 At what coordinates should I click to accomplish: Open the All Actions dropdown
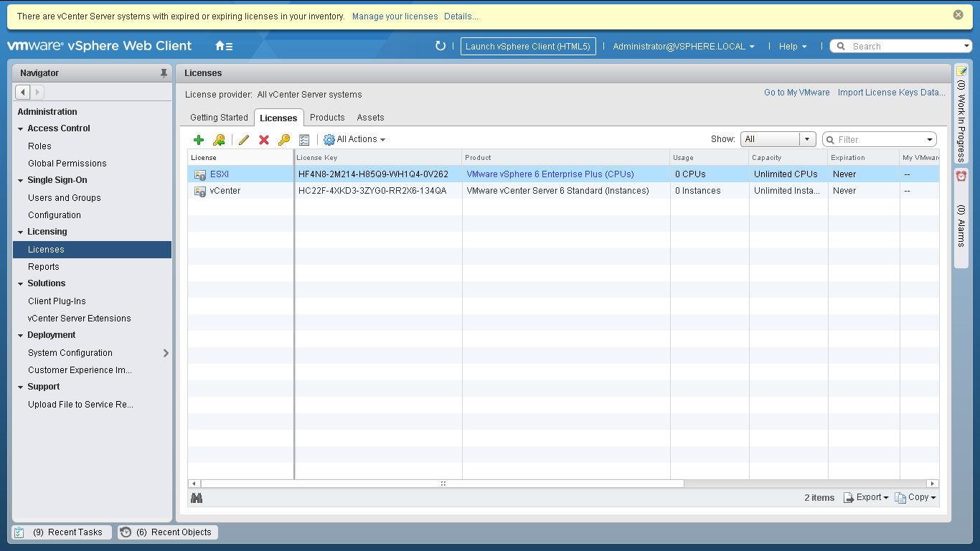(354, 139)
